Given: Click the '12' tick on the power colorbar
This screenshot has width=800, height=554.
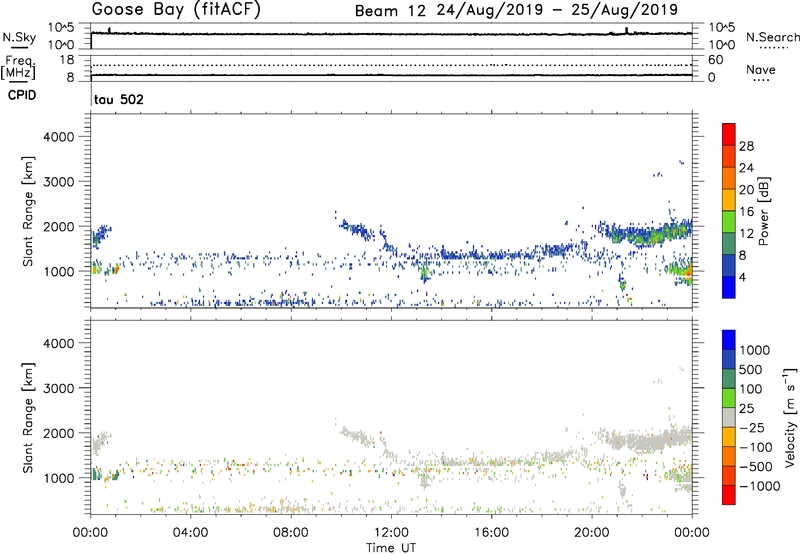Looking at the screenshot, I should click(x=746, y=234).
